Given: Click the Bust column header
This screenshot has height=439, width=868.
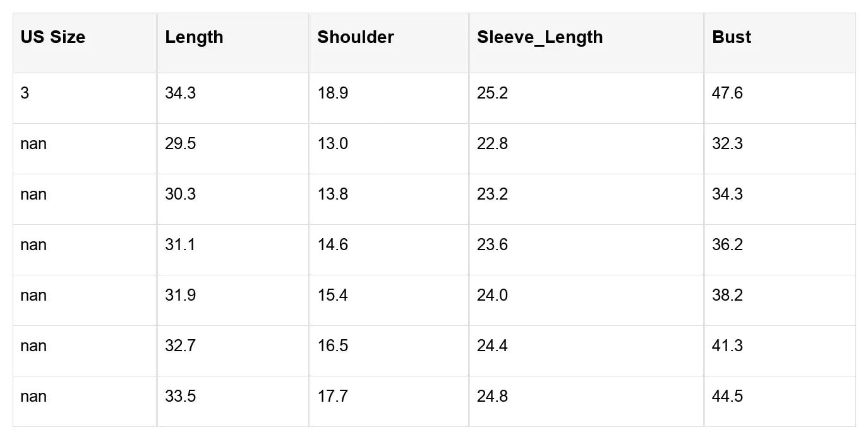Looking at the screenshot, I should point(732,37).
